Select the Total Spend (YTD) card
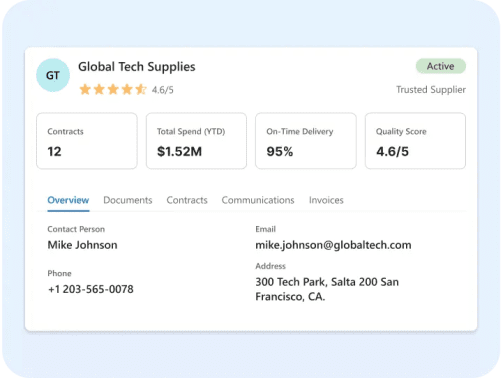This screenshot has width=503, height=378. (x=196, y=141)
